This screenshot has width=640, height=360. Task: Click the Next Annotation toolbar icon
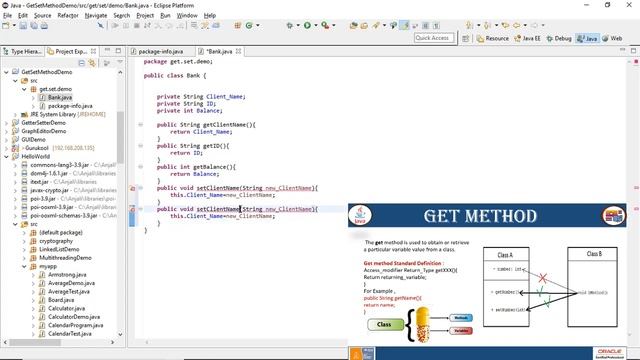470,25
